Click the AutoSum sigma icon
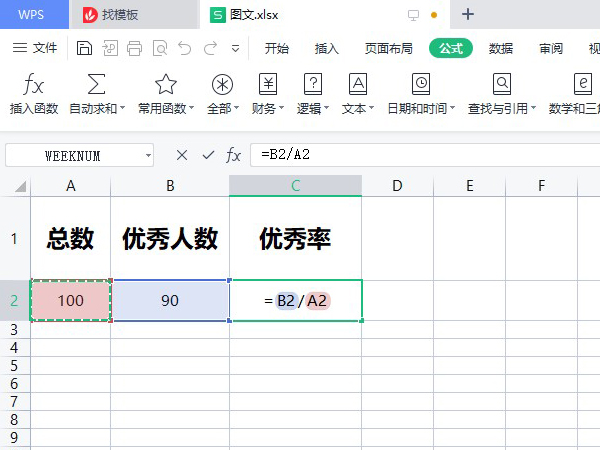 97,84
